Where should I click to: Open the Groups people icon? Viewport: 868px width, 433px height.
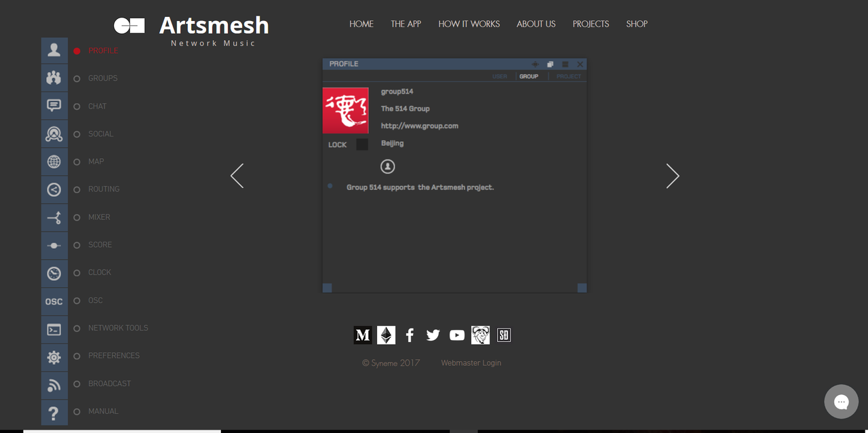click(x=54, y=78)
